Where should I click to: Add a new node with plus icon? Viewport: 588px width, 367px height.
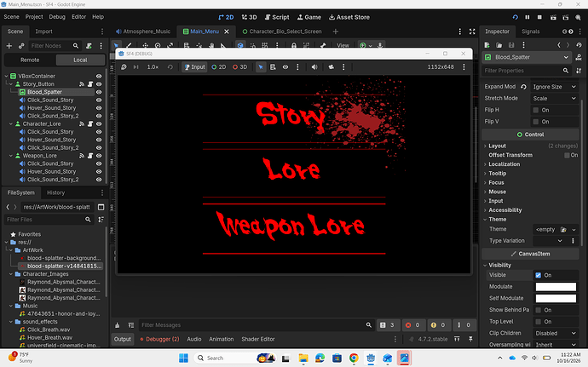coord(9,46)
